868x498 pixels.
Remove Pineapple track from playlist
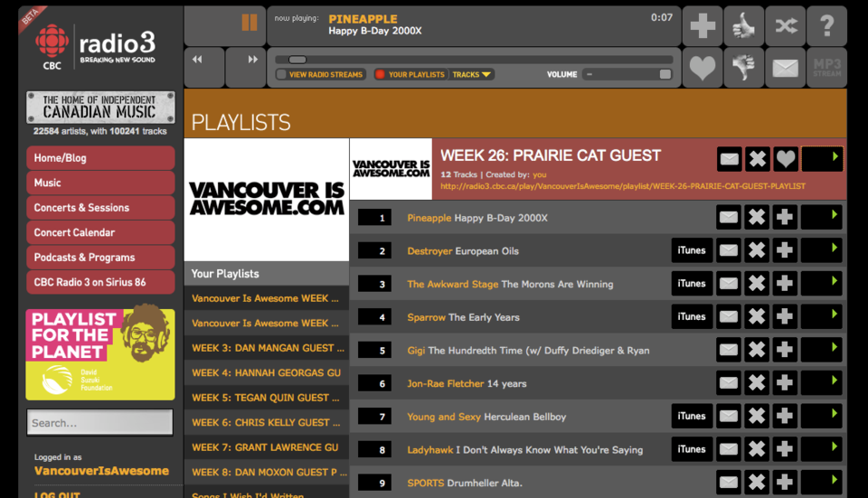coord(757,217)
